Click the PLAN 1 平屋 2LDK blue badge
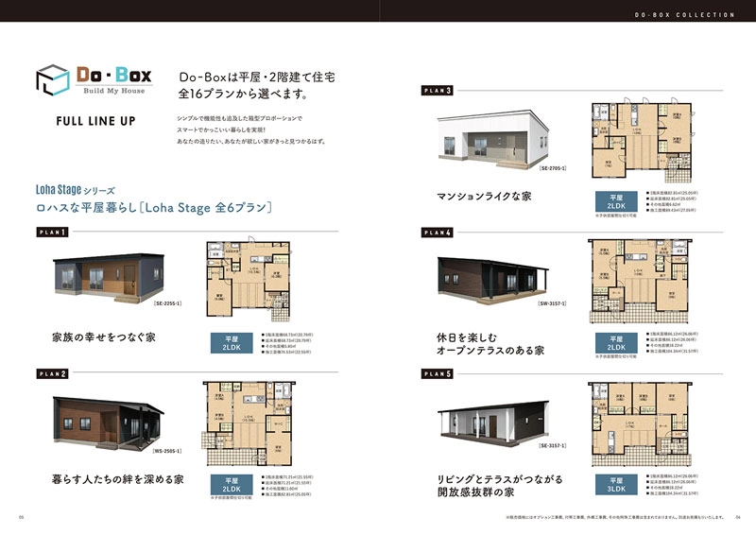The image size is (756, 535). 232,343
